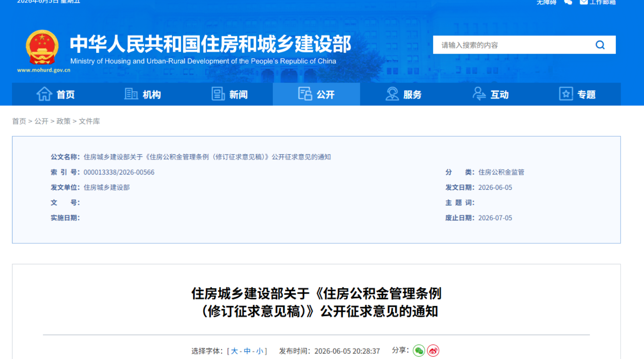Set font size to 中
Image resolution: width=644 pixels, height=359 pixels.
pos(247,351)
